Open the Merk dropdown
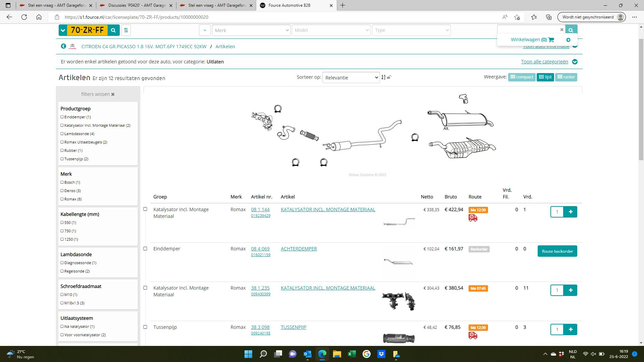 click(x=251, y=30)
